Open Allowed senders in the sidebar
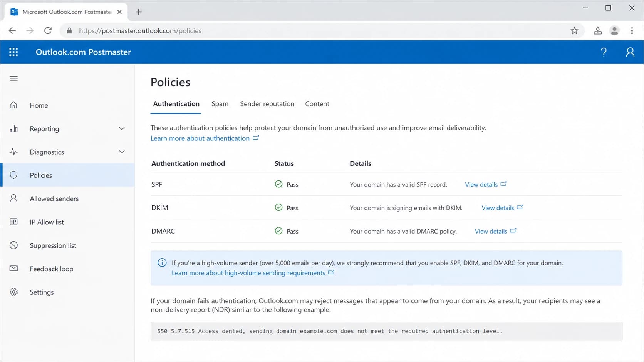Image resolution: width=644 pixels, height=362 pixels. [68, 199]
